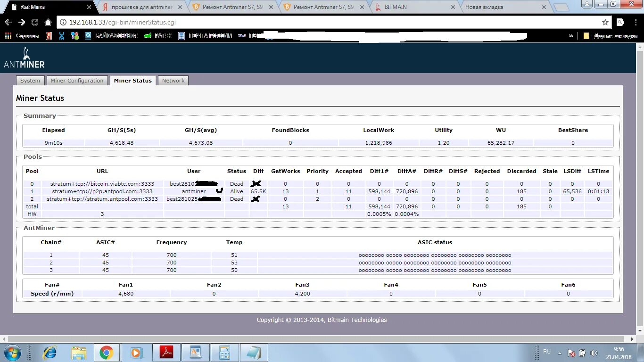The height and width of the screenshot is (362, 644).
Task: Click the browser forward arrow
Action: point(22,22)
